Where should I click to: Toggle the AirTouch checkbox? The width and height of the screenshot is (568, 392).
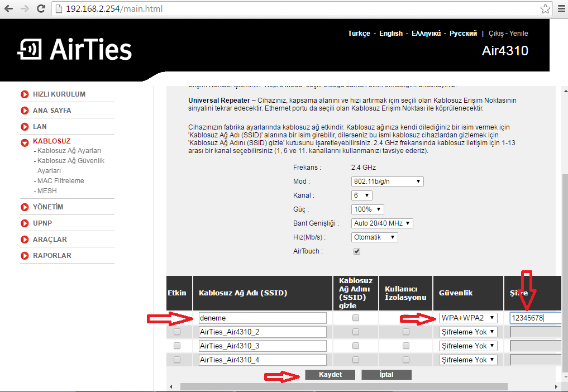(x=357, y=251)
